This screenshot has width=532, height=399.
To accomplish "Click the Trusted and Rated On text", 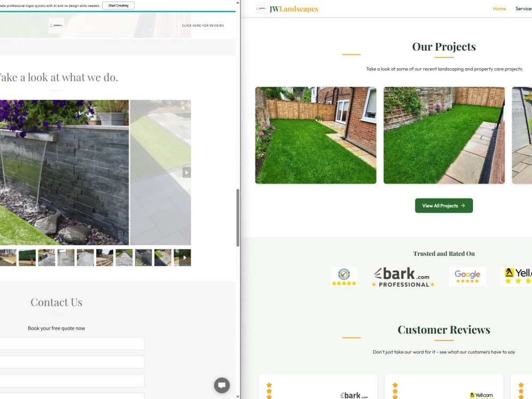I will click(x=444, y=253).
